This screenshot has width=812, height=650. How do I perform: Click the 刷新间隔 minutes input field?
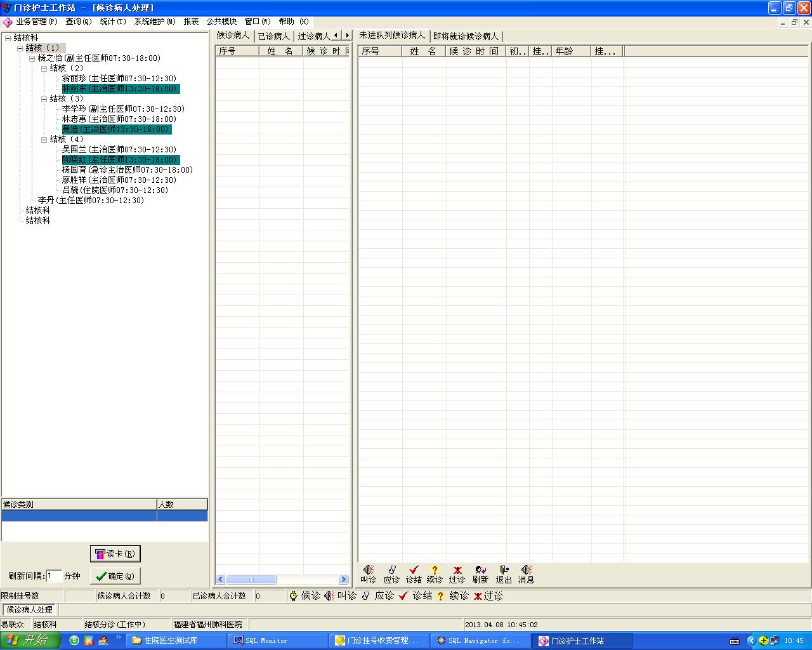[x=54, y=576]
